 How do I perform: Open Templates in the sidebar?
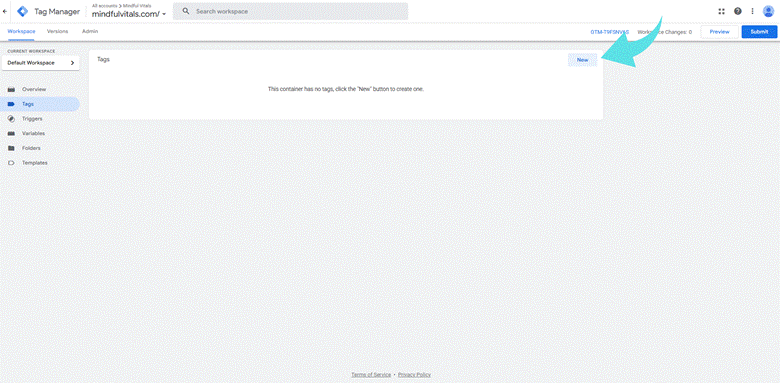[x=40, y=163]
